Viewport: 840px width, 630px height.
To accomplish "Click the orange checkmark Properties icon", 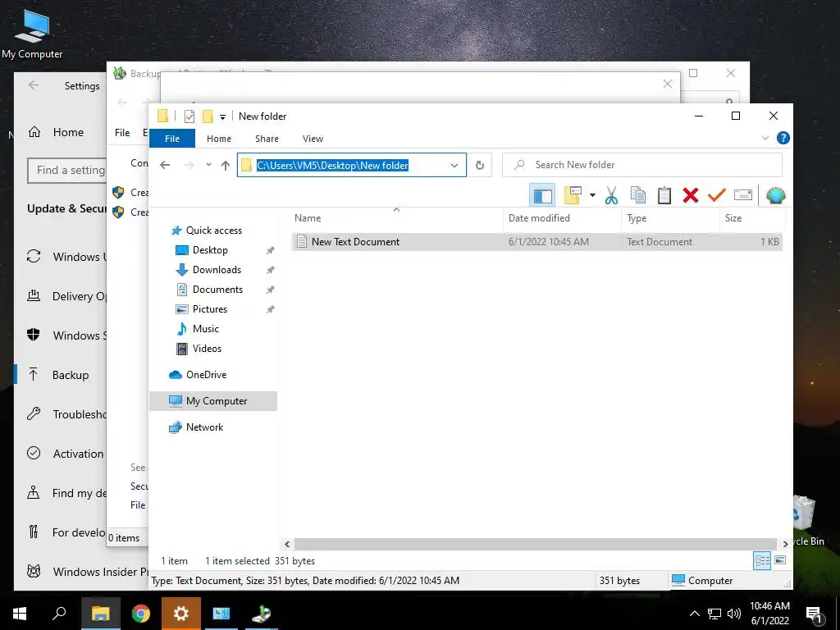I will click(716, 195).
